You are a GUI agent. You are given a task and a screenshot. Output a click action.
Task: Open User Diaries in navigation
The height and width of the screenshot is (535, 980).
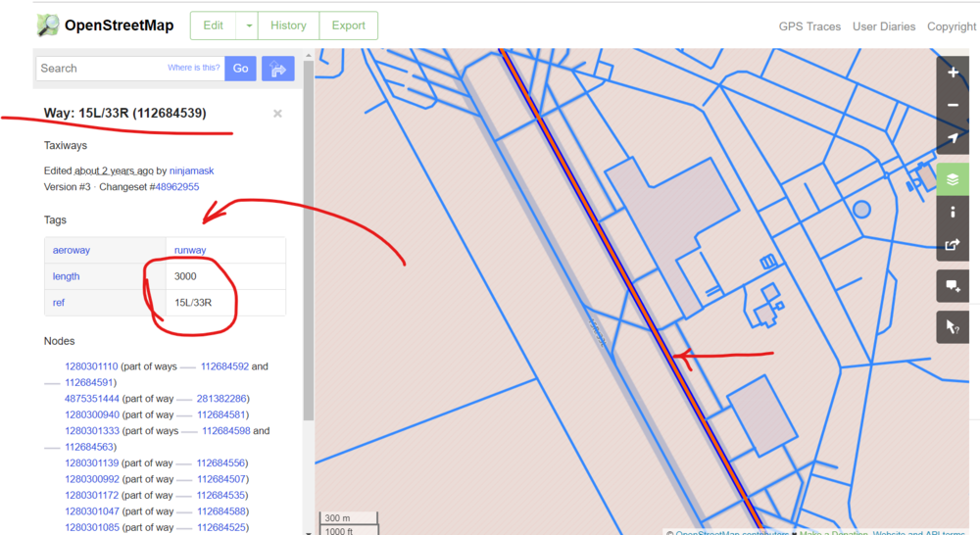tap(884, 26)
